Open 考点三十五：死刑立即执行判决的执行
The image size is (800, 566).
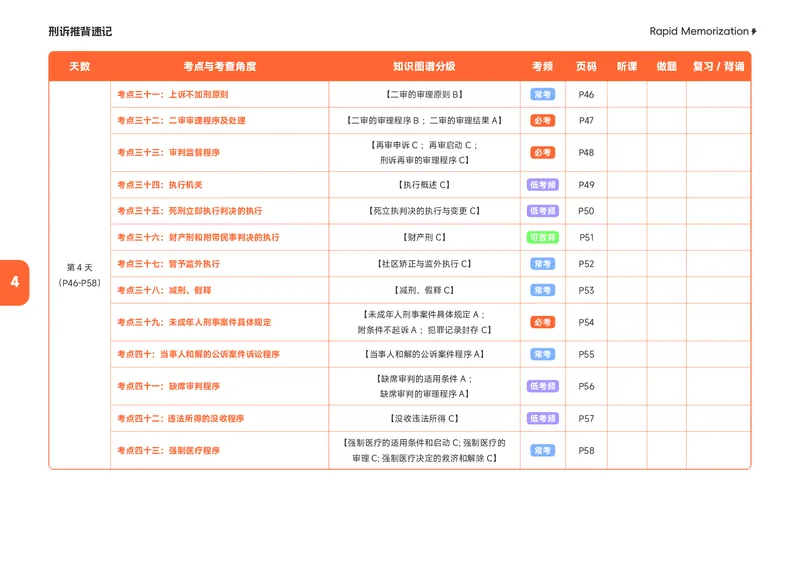pos(189,211)
